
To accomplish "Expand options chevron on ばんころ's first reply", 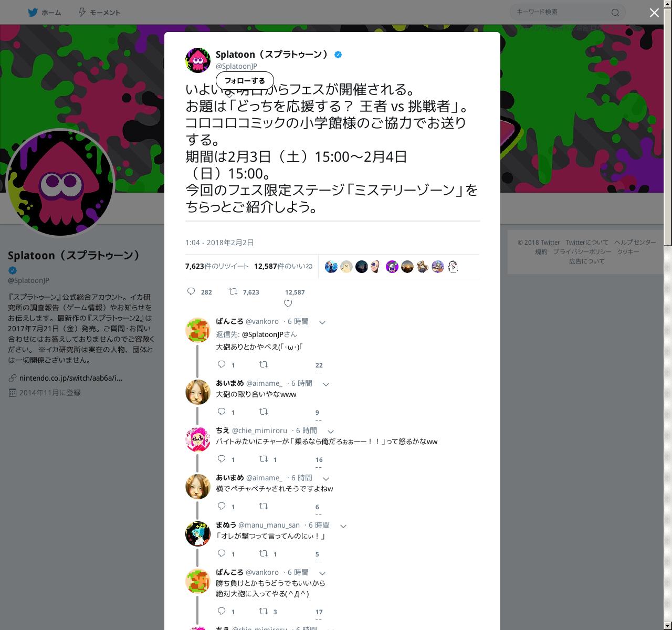I will (x=322, y=322).
